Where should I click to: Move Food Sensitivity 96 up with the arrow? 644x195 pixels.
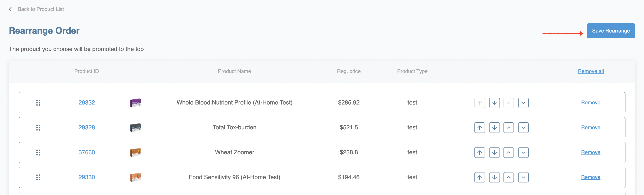point(480,177)
